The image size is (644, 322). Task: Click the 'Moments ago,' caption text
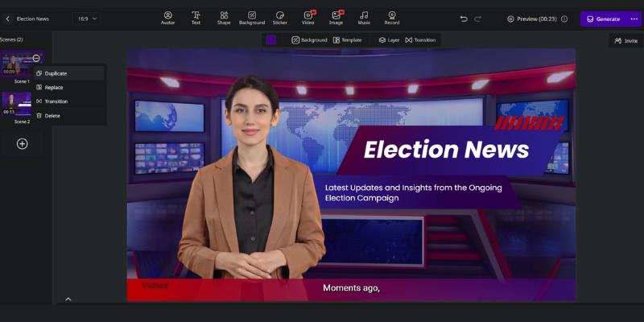tap(352, 288)
